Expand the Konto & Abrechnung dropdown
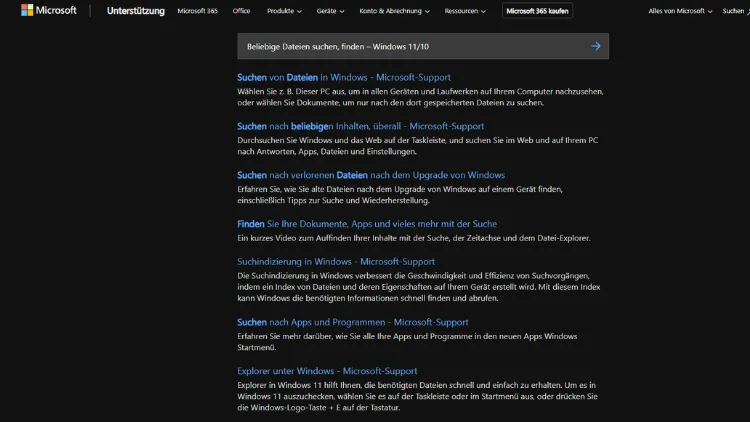750x422 pixels. coord(394,11)
